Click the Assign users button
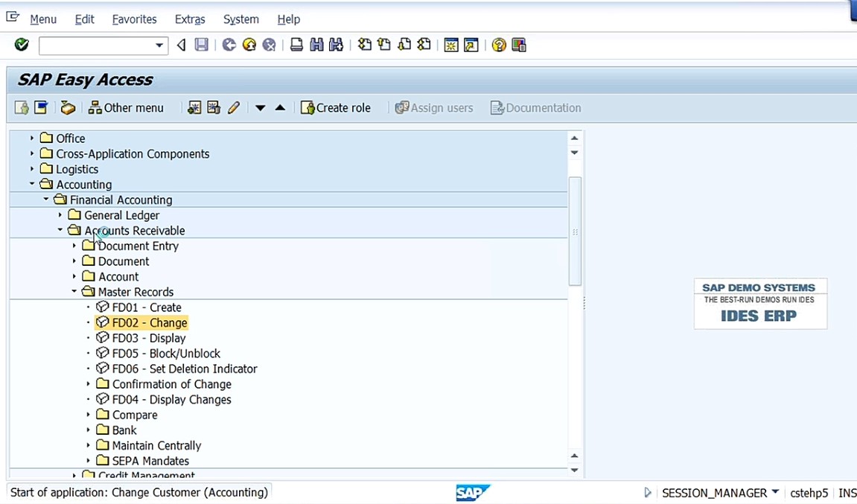The height and width of the screenshot is (504, 857). [x=434, y=108]
